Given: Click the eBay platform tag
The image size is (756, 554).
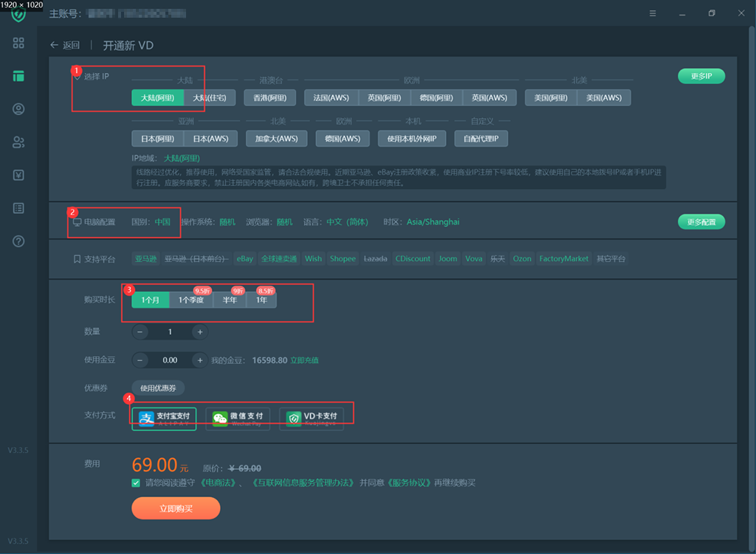Looking at the screenshot, I should (245, 259).
